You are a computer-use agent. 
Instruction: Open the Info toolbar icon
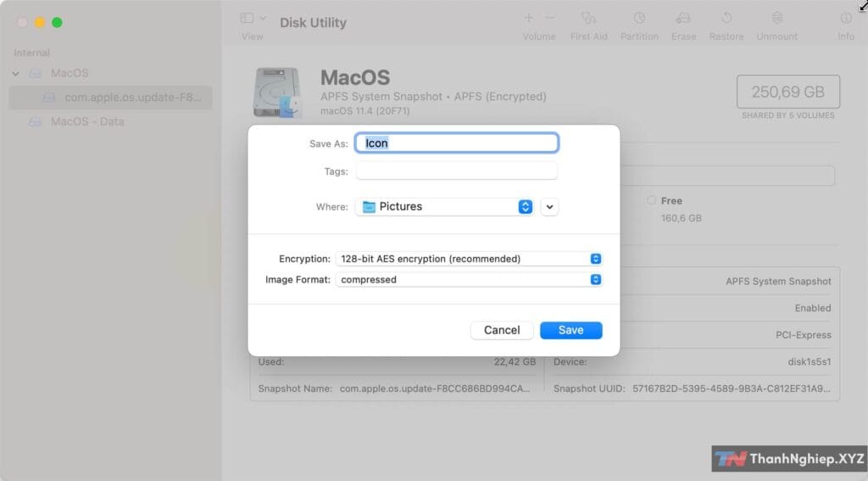coord(846,19)
